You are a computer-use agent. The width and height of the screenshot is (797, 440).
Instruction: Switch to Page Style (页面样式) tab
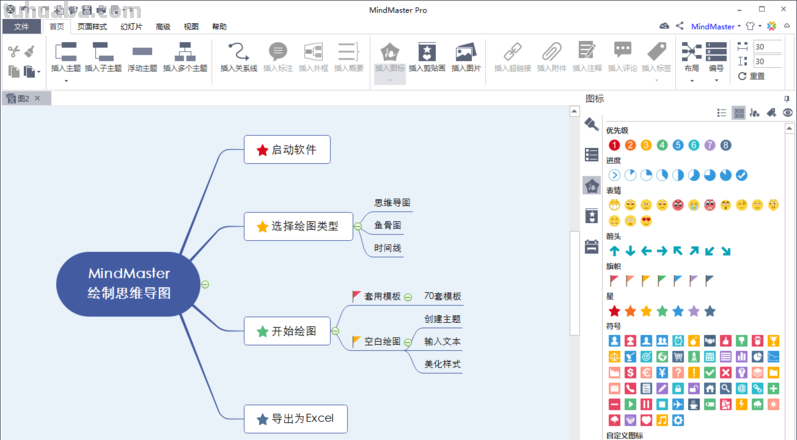point(92,26)
